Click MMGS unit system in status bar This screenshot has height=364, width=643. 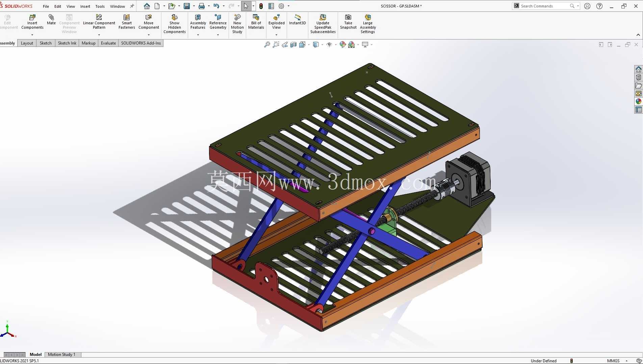pyautogui.click(x=613, y=361)
